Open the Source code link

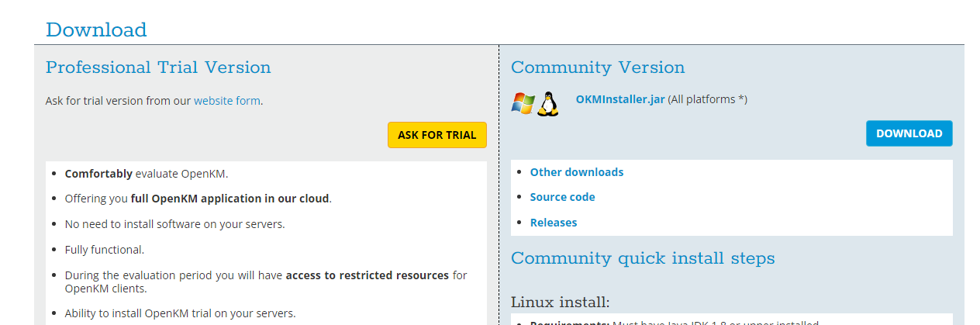click(x=563, y=197)
